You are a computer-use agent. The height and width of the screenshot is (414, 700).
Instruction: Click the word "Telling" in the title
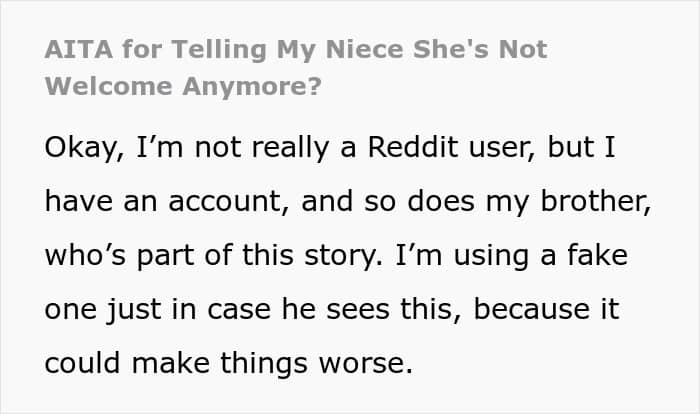pyautogui.click(x=219, y=50)
